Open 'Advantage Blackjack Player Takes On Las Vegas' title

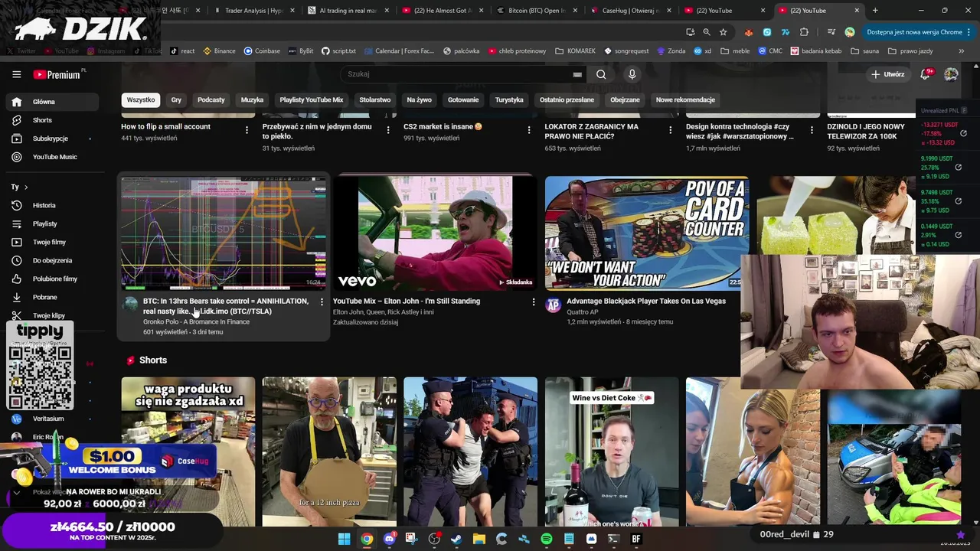tap(646, 302)
